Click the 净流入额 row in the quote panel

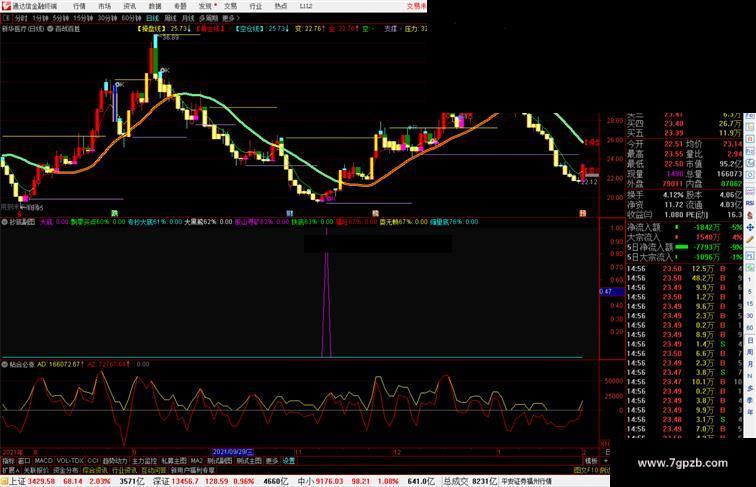point(685,227)
